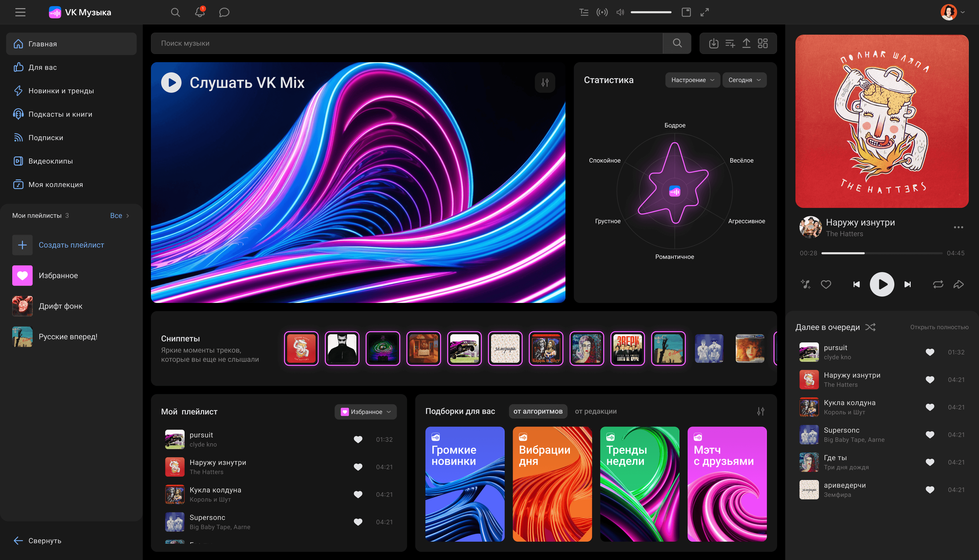979x560 pixels.
Task: Toggle like heart for current Hatters track
Action: [826, 284]
